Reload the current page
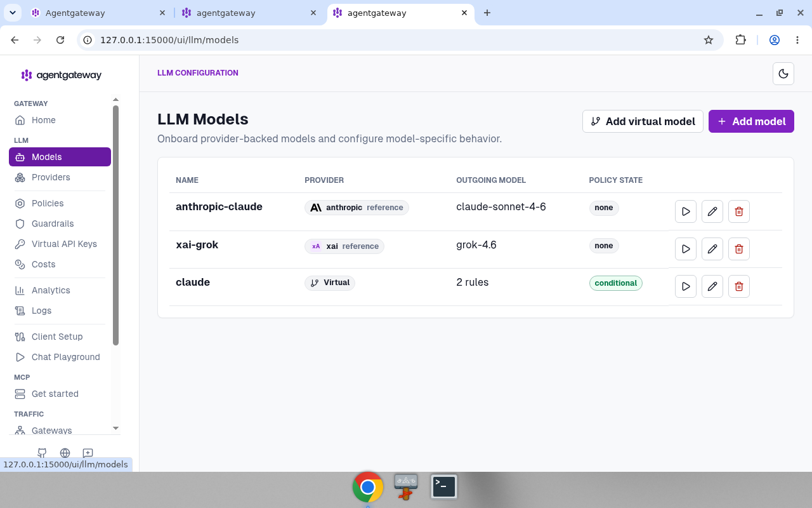Viewport: 812px width, 508px height. tap(60, 40)
